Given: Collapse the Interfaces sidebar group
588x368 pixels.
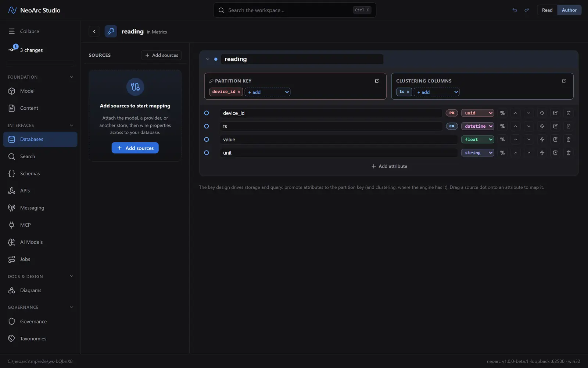Looking at the screenshot, I should pyautogui.click(x=71, y=125).
